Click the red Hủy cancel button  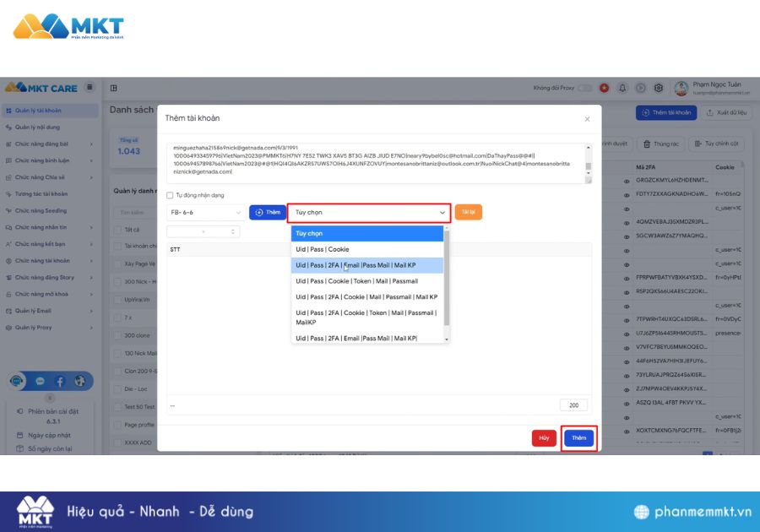pyautogui.click(x=544, y=438)
